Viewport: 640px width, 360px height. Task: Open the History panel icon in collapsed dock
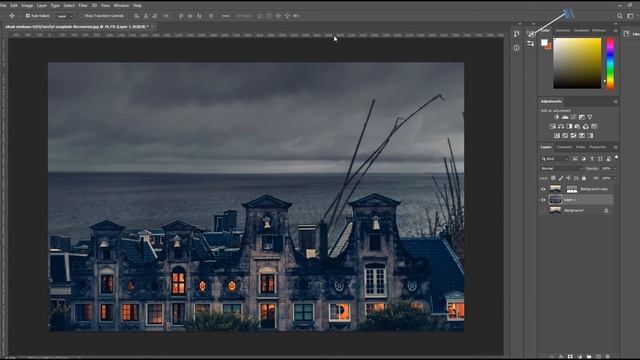[x=516, y=34]
